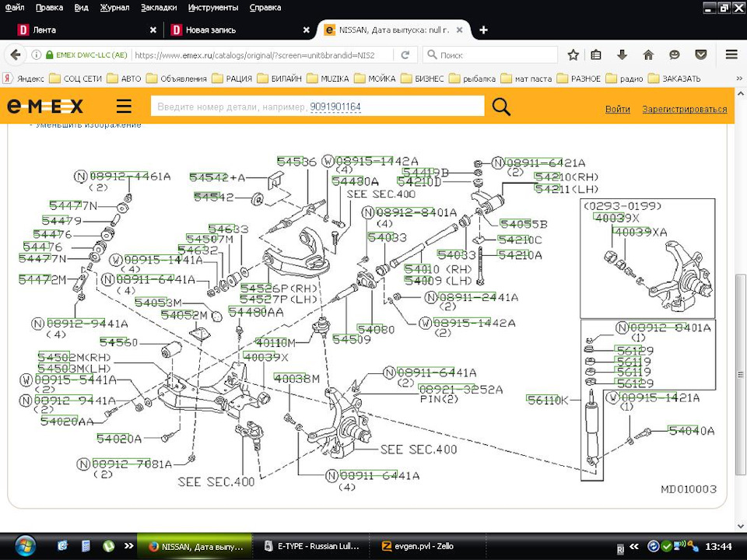
Task: Switch to the Лента tab
Action: 86,30
